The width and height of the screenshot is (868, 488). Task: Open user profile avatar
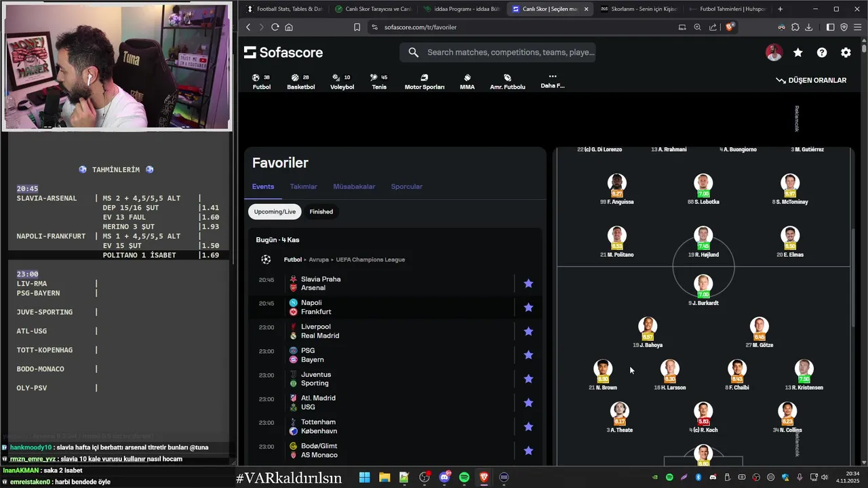(x=774, y=52)
